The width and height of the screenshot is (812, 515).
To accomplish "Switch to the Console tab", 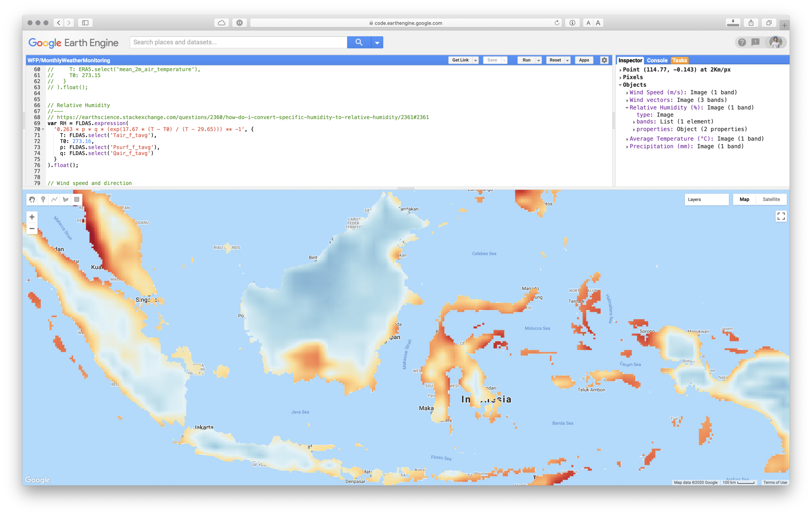I will (x=657, y=60).
